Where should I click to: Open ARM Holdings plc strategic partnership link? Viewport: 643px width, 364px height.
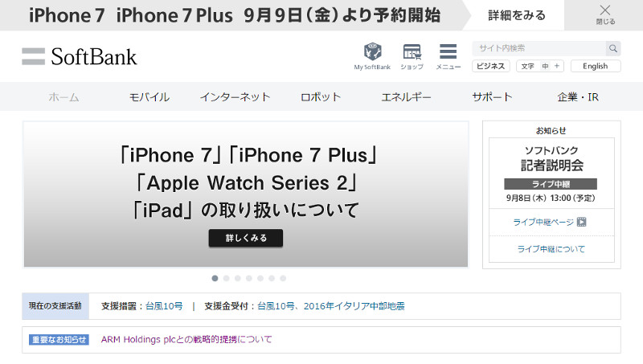(x=186, y=339)
